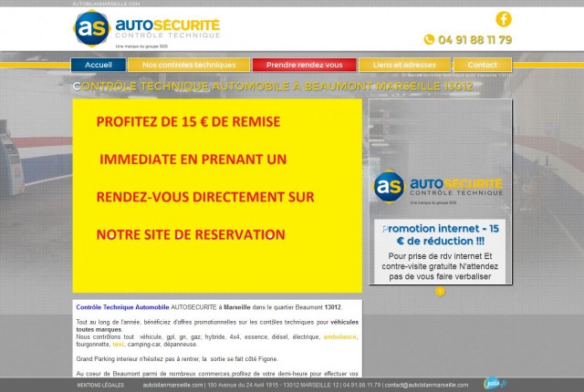The width and height of the screenshot is (584, 392).
Task: Click Promotion internet - 15 € heading
Action: (440, 234)
